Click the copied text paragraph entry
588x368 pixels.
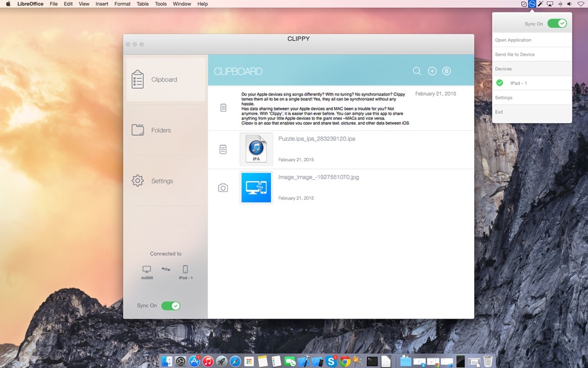325,108
